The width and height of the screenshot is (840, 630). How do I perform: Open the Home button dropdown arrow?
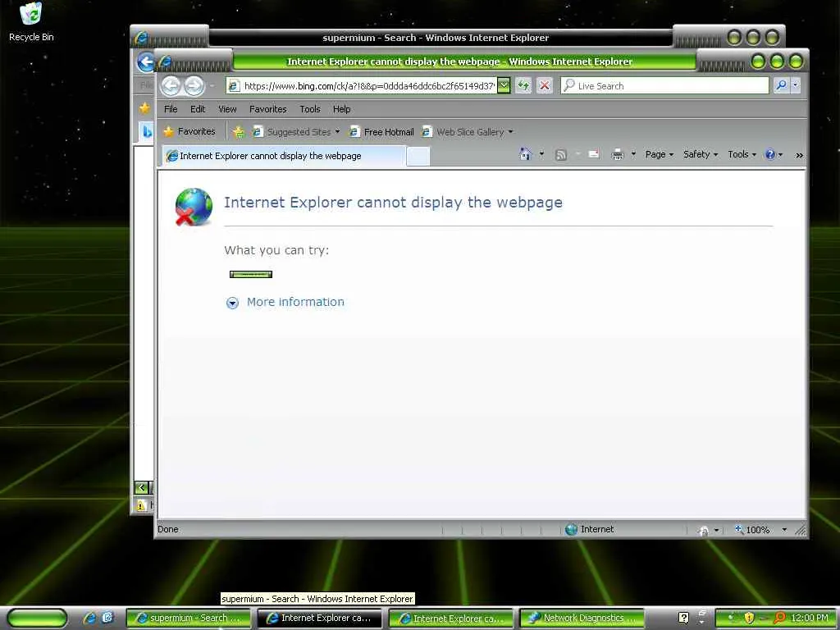pyautogui.click(x=541, y=154)
